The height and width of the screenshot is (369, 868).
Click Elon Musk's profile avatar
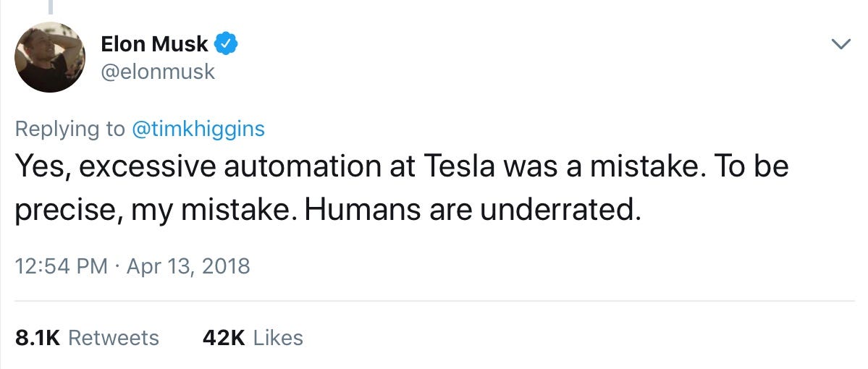pyautogui.click(x=50, y=57)
